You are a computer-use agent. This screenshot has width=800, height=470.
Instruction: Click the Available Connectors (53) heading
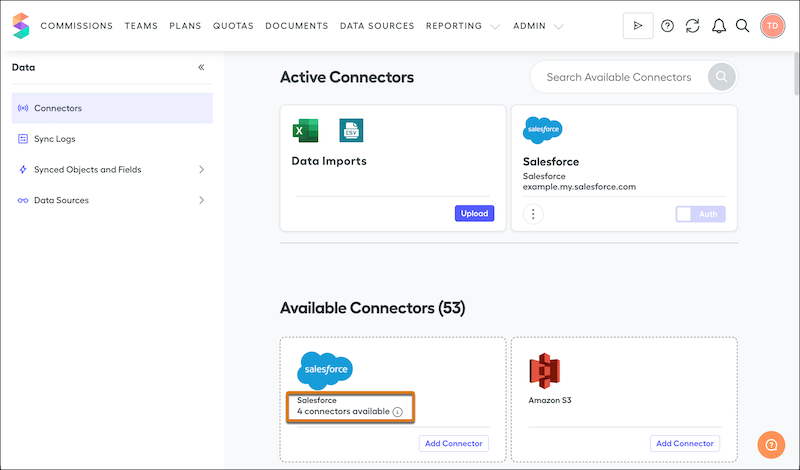tap(372, 308)
